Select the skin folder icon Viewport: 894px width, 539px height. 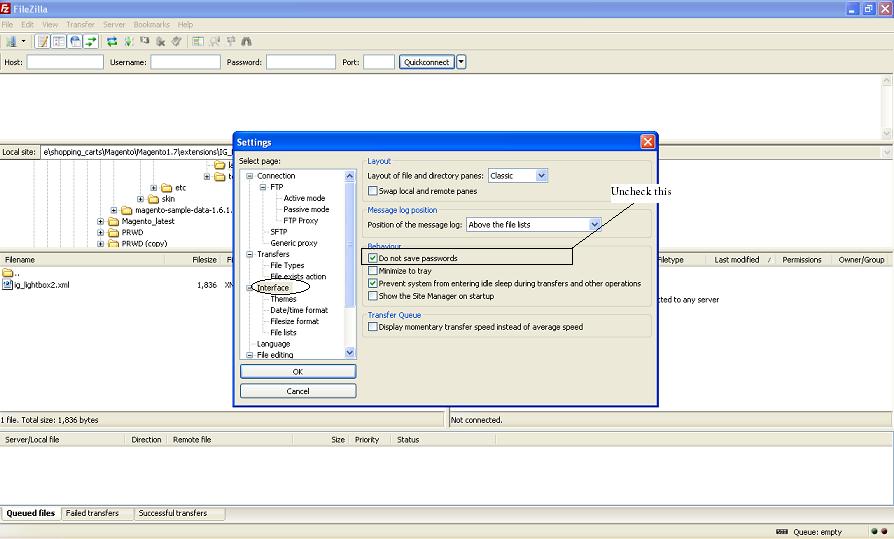coord(153,199)
